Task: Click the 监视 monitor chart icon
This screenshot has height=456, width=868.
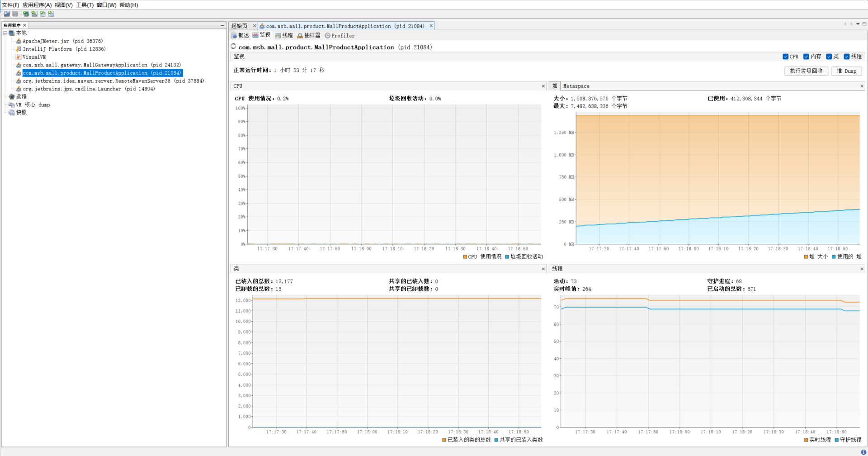Action: pyautogui.click(x=255, y=35)
